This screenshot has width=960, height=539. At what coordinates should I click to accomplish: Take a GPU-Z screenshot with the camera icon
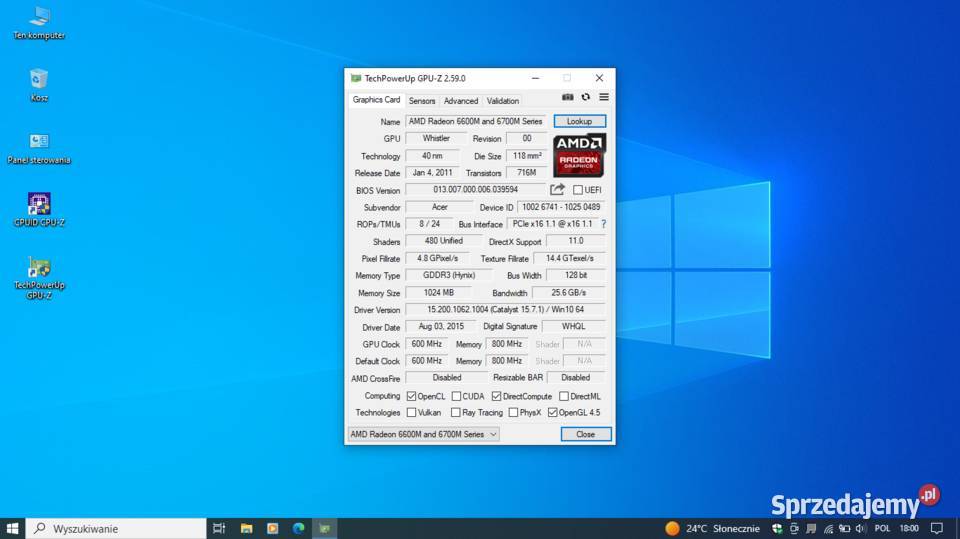pyautogui.click(x=568, y=97)
